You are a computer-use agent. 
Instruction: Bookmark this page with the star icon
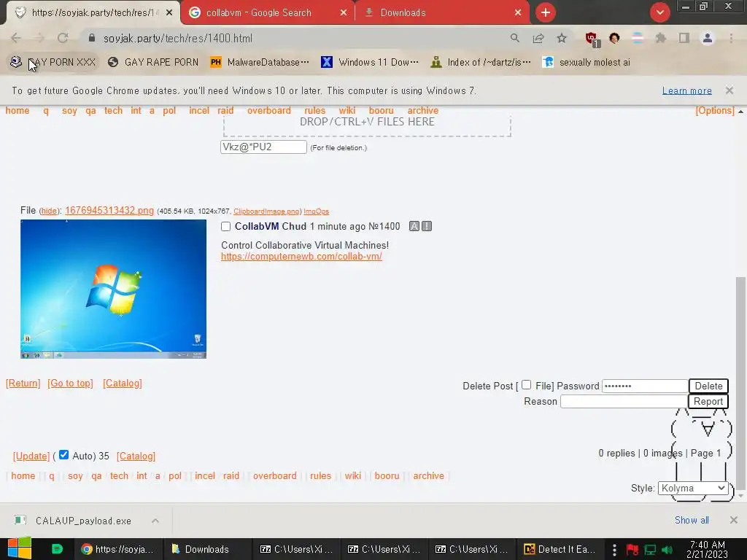pos(562,38)
